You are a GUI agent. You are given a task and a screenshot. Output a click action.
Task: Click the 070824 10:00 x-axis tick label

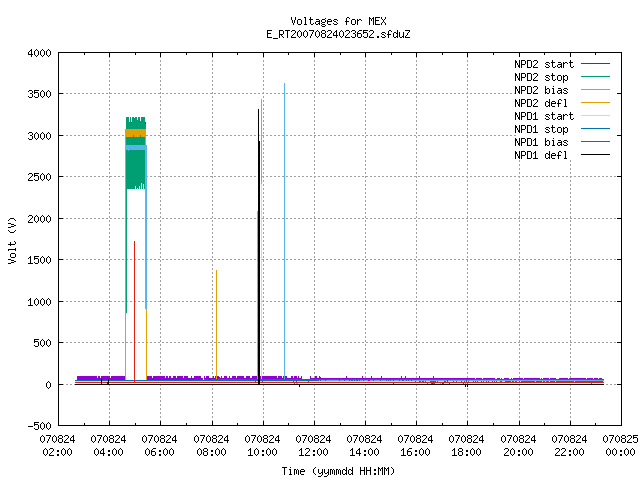(262, 446)
